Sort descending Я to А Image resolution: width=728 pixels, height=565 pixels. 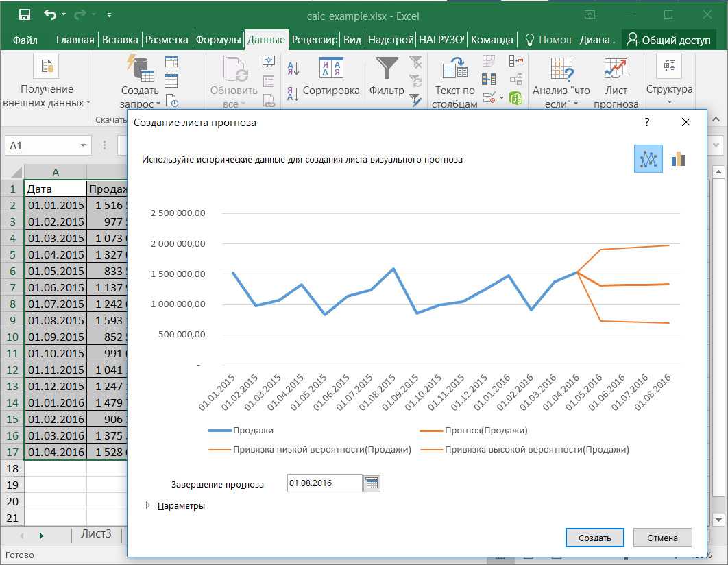click(293, 94)
